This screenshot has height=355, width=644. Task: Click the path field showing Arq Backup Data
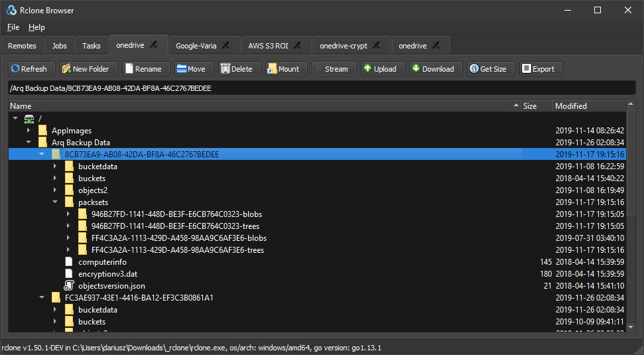322,88
